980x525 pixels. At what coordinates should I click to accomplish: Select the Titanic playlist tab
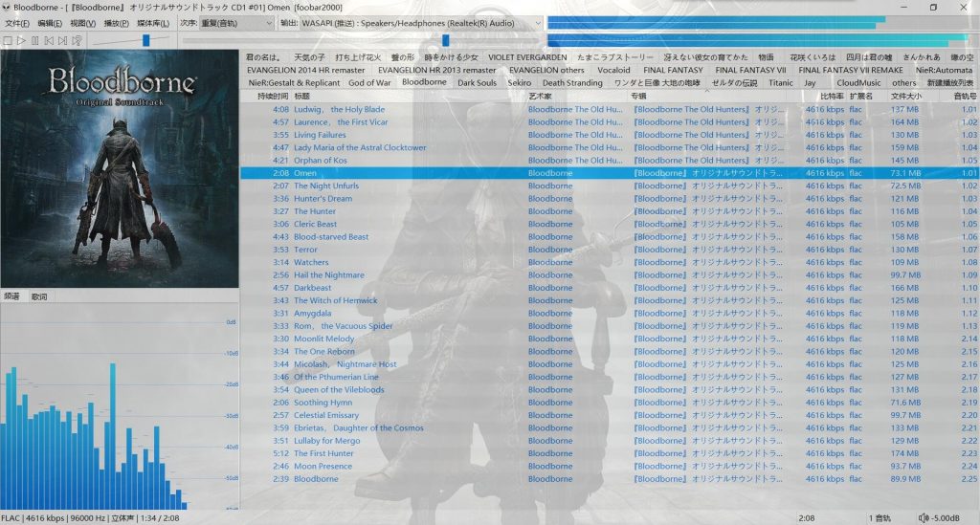(x=781, y=82)
